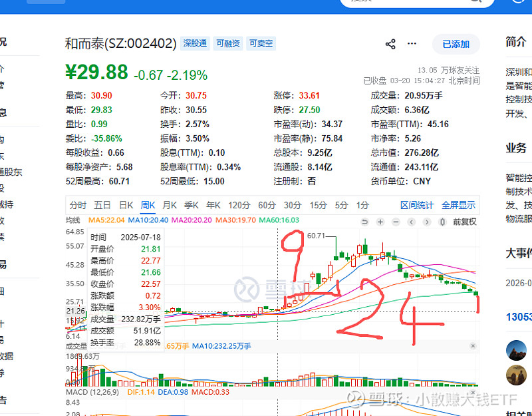
Task: Click the 涨停 33.61 value
Action: pyautogui.click(x=309, y=96)
